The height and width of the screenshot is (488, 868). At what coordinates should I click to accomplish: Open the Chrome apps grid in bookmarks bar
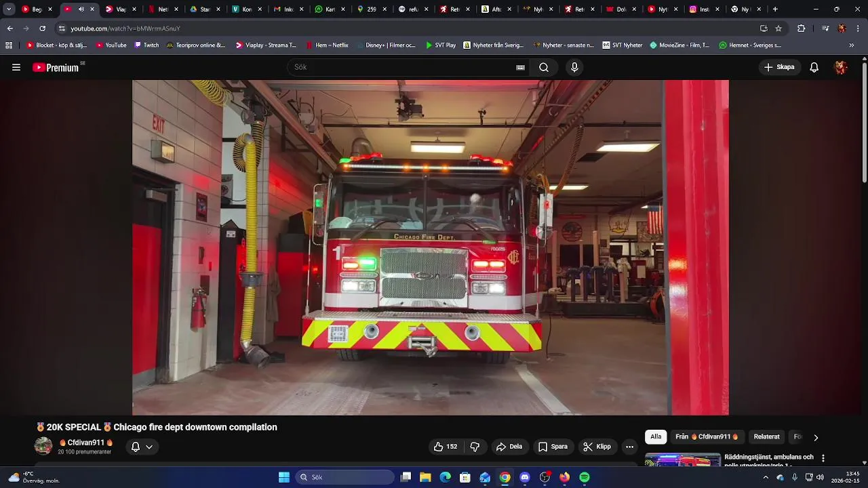pyautogui.click(x=9, y=45)
